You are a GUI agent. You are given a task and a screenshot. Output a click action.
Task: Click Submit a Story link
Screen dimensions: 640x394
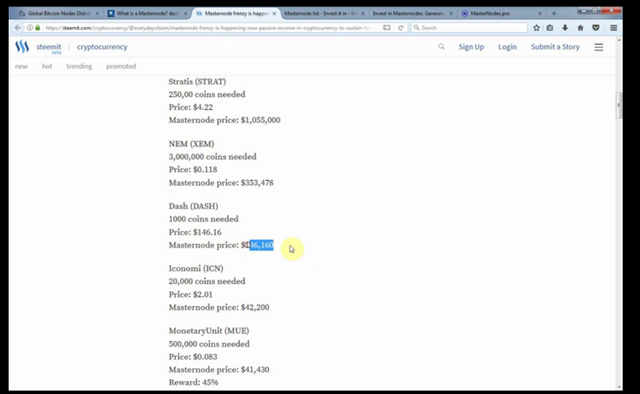point(555,47)
